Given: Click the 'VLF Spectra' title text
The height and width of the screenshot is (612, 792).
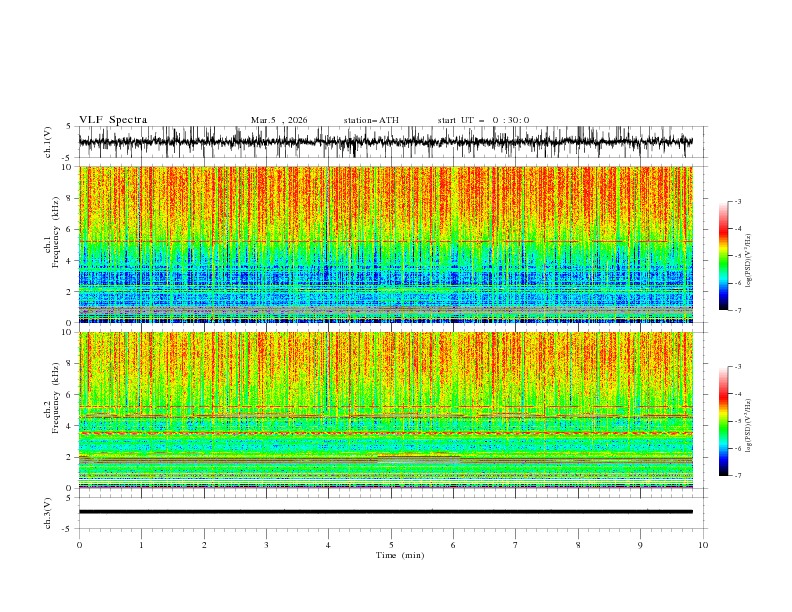Looking at the screenshot, I should pyautogui.click(x=113, y=120).
